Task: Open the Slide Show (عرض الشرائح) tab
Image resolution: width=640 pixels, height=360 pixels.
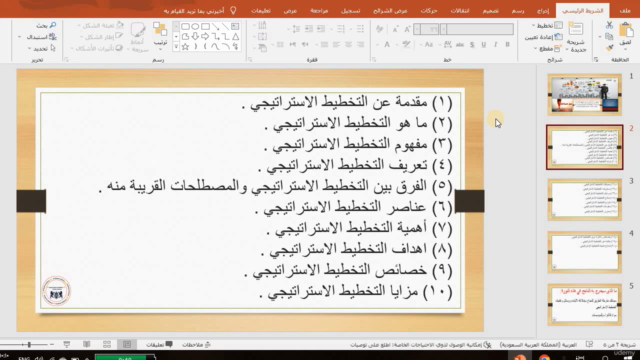Action: pyautogui.click(x=390, y=11)
